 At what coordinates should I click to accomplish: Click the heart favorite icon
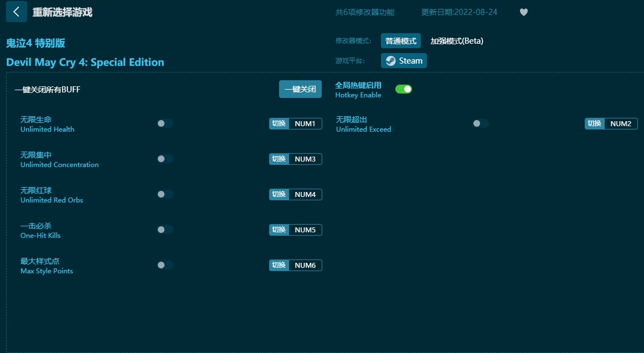point(523,12)
